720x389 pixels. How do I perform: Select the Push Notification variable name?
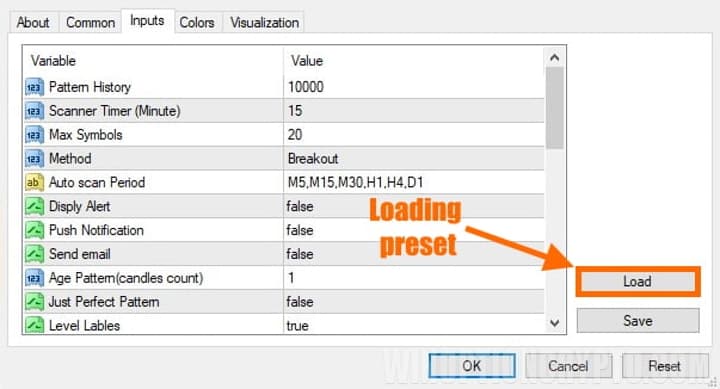(x=96, y=230)
